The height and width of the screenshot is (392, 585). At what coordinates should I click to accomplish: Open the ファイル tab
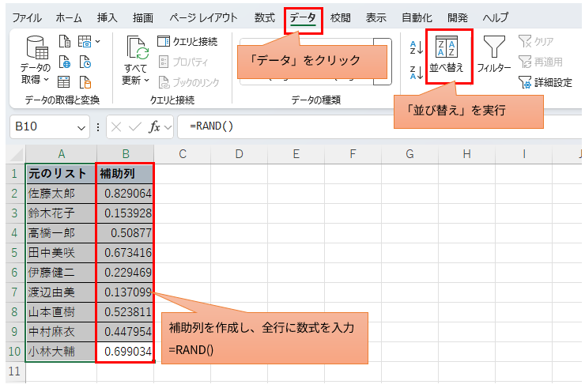27,17
